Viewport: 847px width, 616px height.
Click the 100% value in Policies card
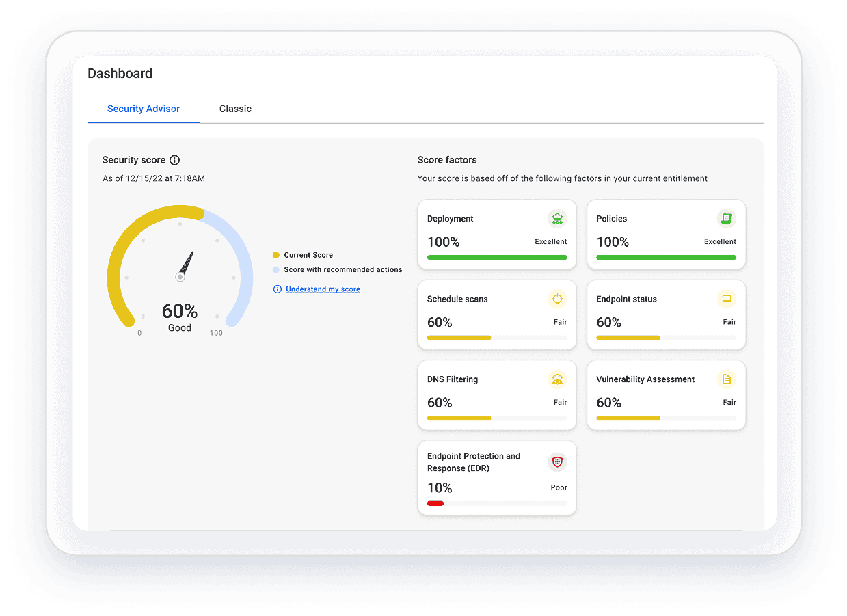pyautogui.click(x=613, y=242)
